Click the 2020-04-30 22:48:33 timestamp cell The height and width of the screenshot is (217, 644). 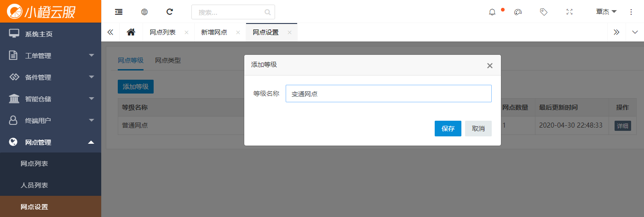[x=570, y=125]
